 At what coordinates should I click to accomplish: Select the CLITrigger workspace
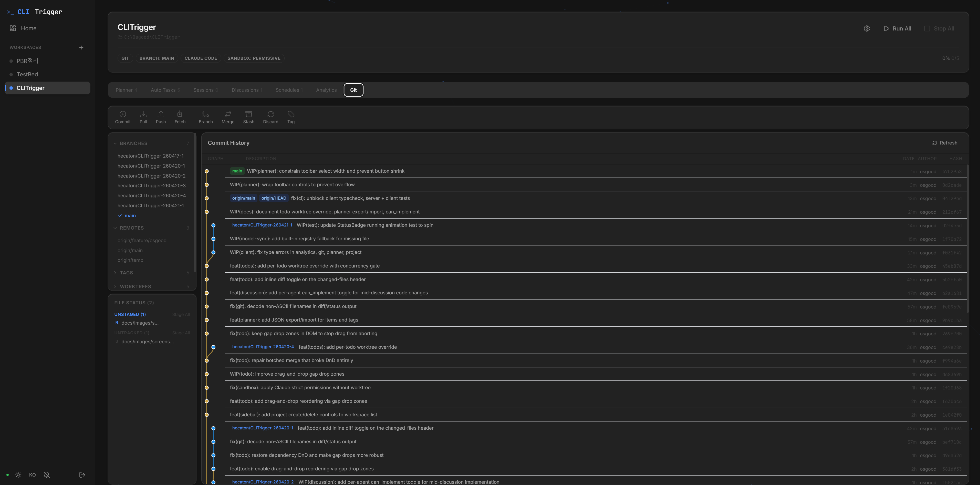[48, 88]
